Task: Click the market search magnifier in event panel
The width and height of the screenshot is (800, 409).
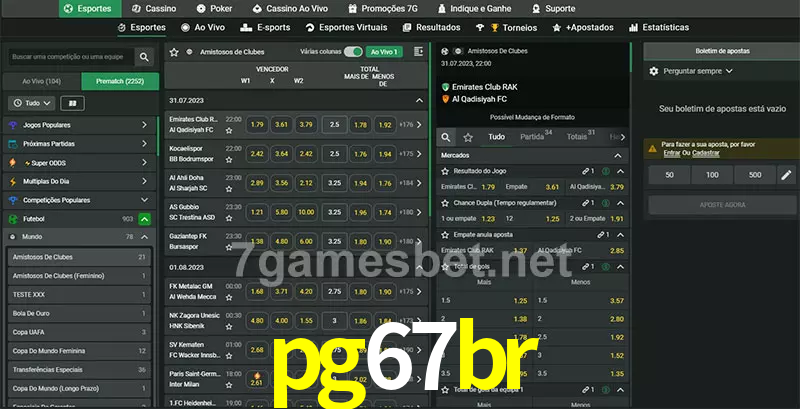Action: point(446,137)
